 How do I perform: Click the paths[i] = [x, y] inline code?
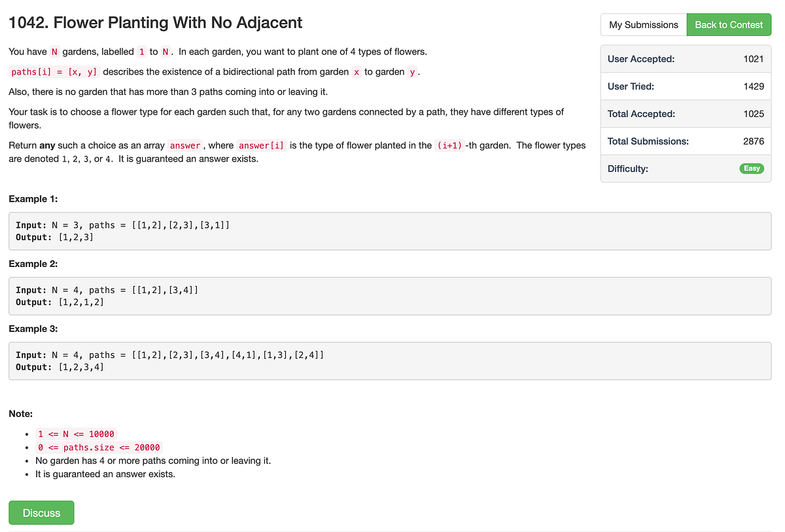pos(54,71)
